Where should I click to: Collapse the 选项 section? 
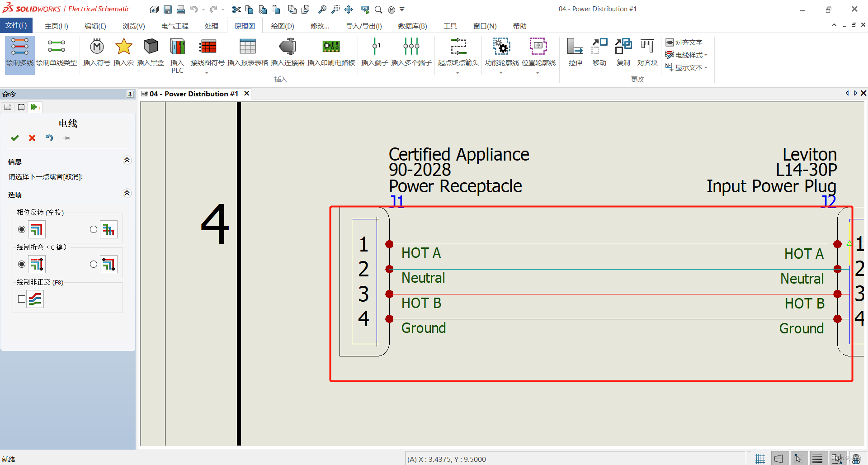coord(127,193)
